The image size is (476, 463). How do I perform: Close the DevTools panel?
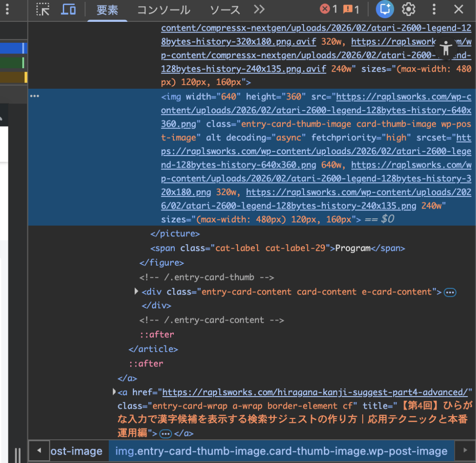pyautogui.click(x=459, y=9)
